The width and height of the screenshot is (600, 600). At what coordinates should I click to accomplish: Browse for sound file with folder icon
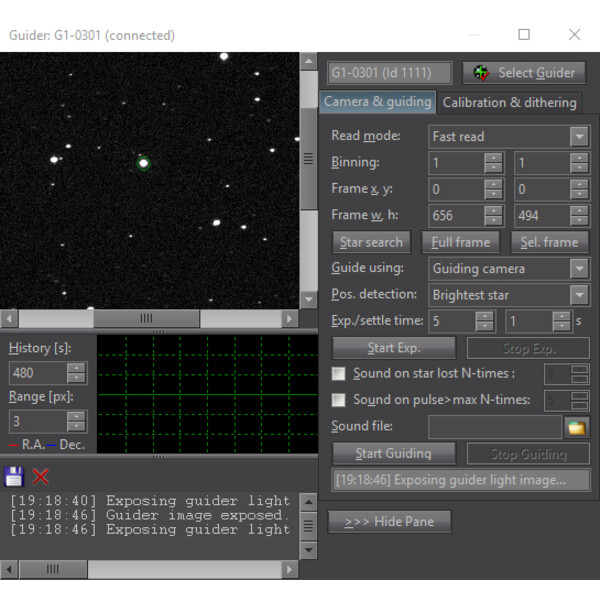[575, 427]
